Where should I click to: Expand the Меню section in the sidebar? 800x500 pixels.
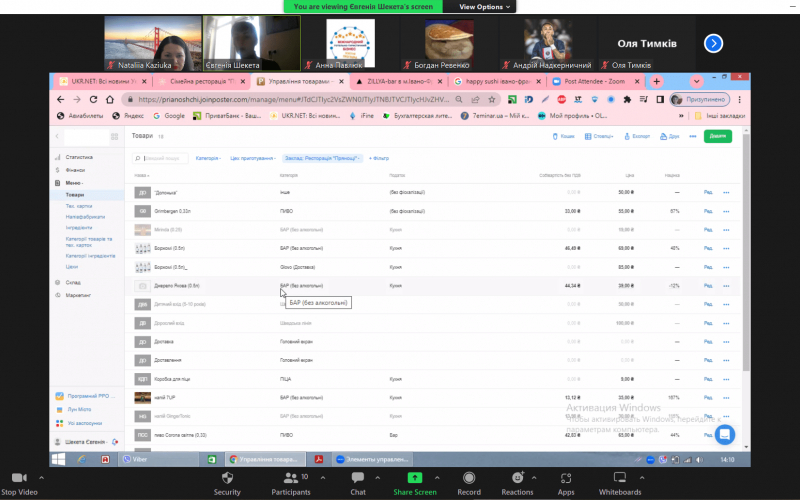[74, 183]
